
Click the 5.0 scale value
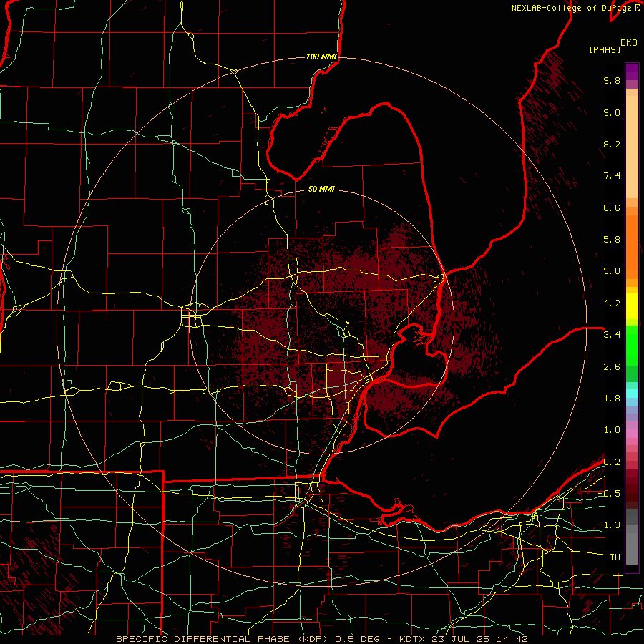[x=612, y=271]
